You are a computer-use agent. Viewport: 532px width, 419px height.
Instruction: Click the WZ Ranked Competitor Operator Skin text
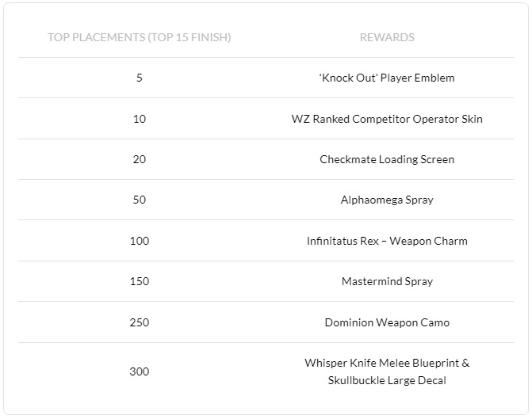387,119
